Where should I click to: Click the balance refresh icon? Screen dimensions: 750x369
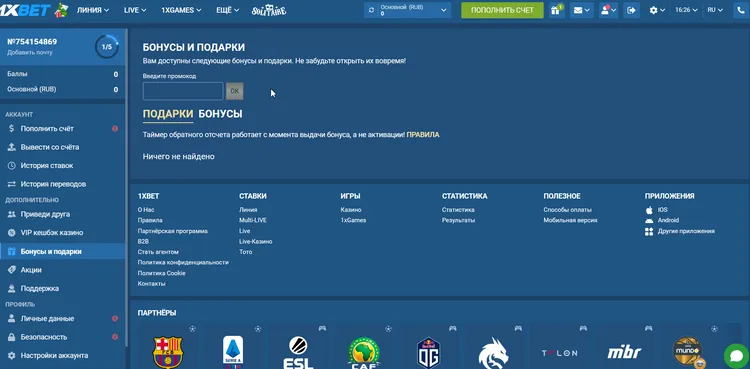pyautogui.click(x=371, y=10)
